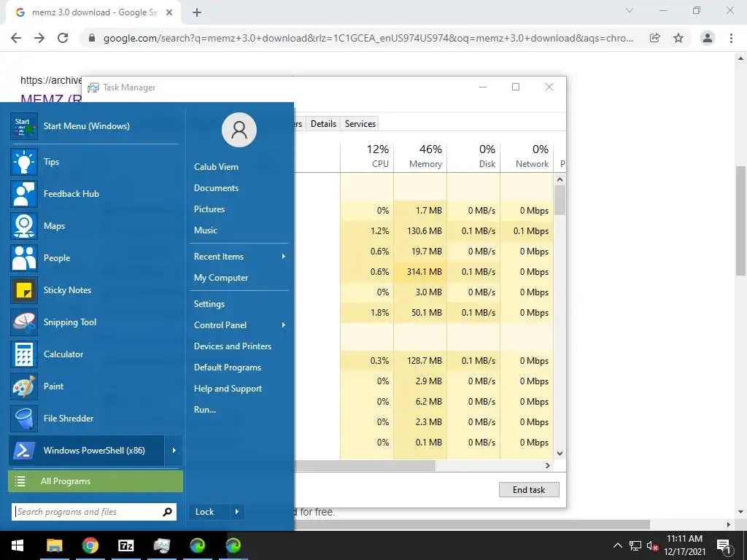Click Task Manager vertical scrollbar thumb
The image size is (747, 560).
tap(560, 200)
